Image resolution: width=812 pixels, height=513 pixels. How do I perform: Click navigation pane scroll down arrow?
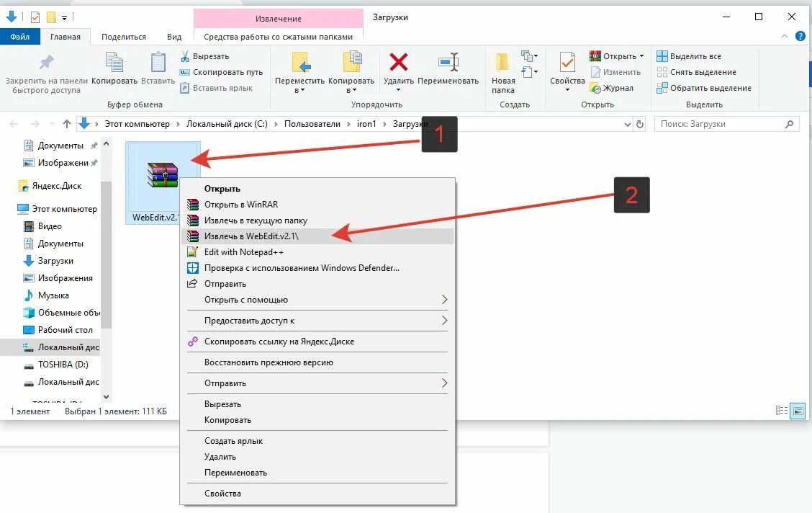(106, 397)
